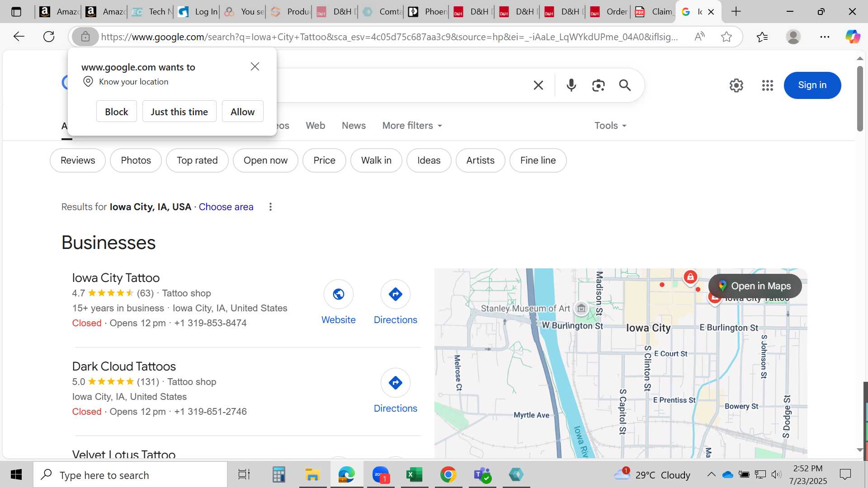Screen dimensions: 868x488
Task: Block location access for google.com
Action: 117,112
